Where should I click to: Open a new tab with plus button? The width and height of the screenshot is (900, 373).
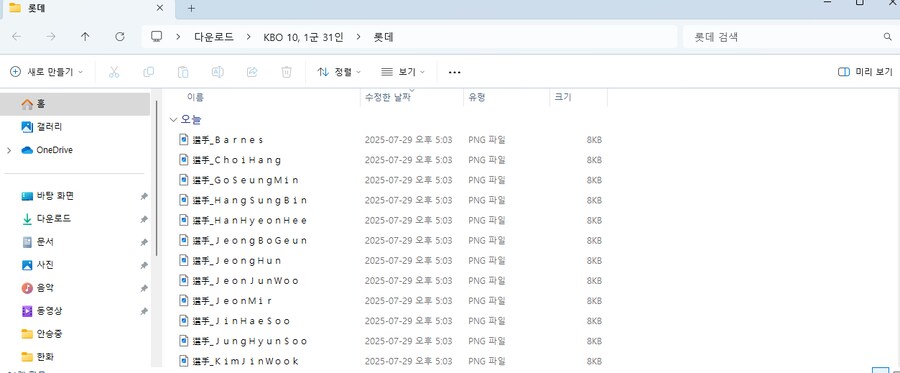click(191, 8)
